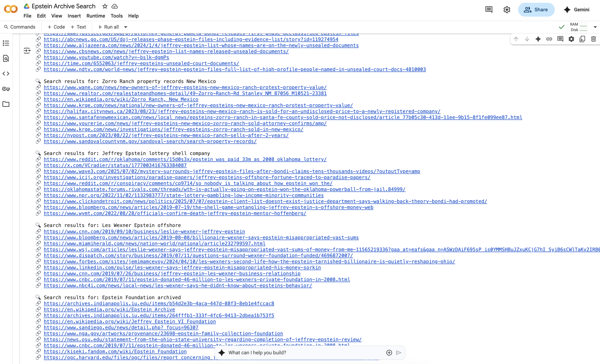
Task: Open the Edit menu
Action: (41, 16)
